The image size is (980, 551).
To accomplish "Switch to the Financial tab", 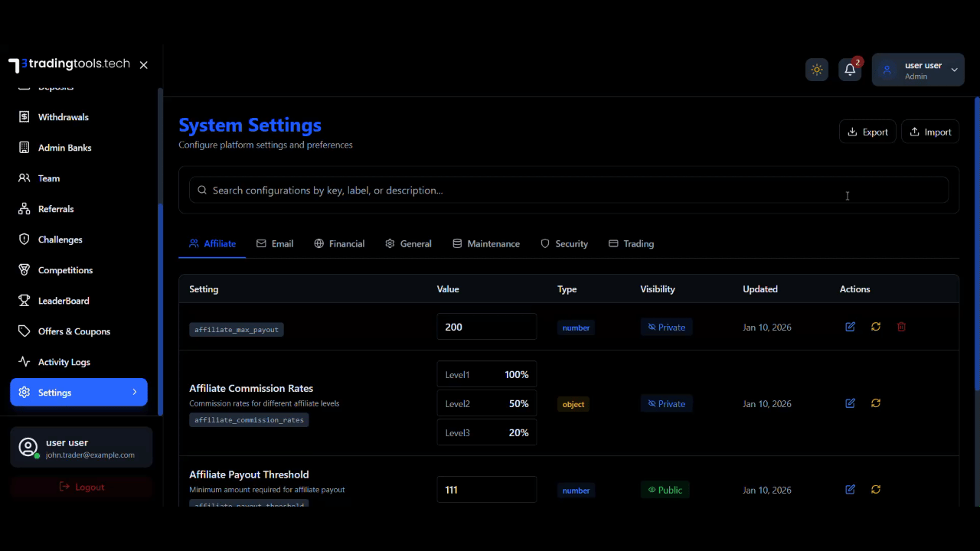I will [339, 244].
